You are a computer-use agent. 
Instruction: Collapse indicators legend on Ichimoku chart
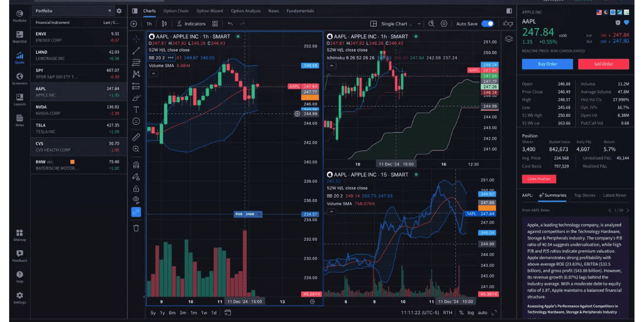pyautogui.click(x=331, y=65)
